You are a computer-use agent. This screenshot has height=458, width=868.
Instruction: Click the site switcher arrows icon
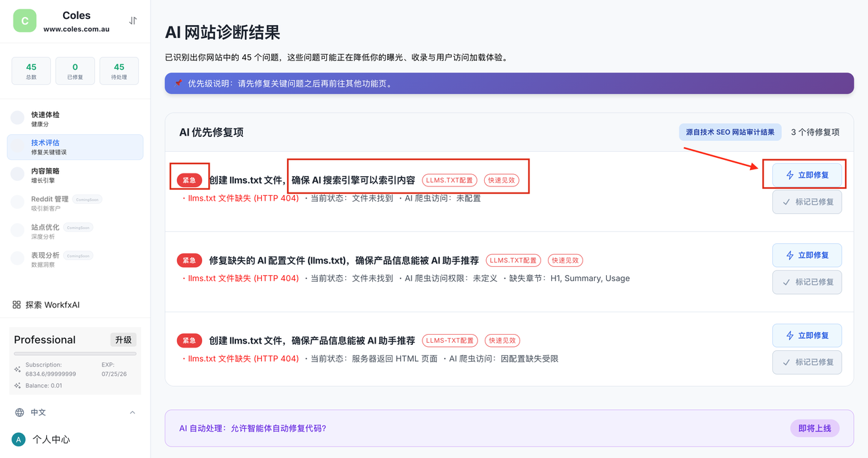(x=133, y=21)
